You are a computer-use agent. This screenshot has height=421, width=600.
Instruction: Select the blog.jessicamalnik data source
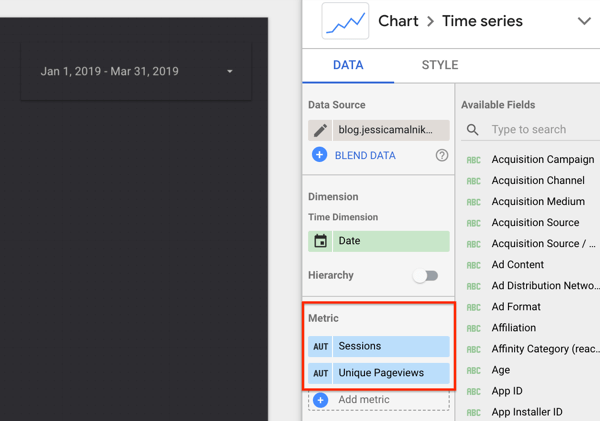coord(391,130)
